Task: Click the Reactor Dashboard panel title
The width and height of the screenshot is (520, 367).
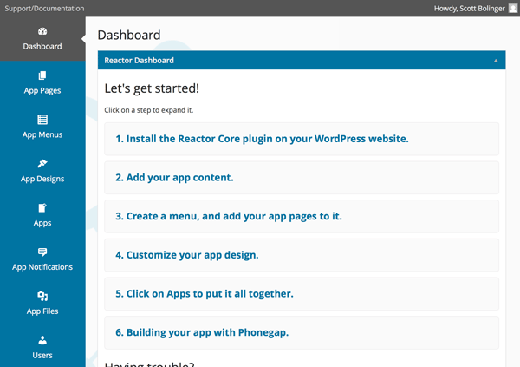Action: tap(139, 60)
